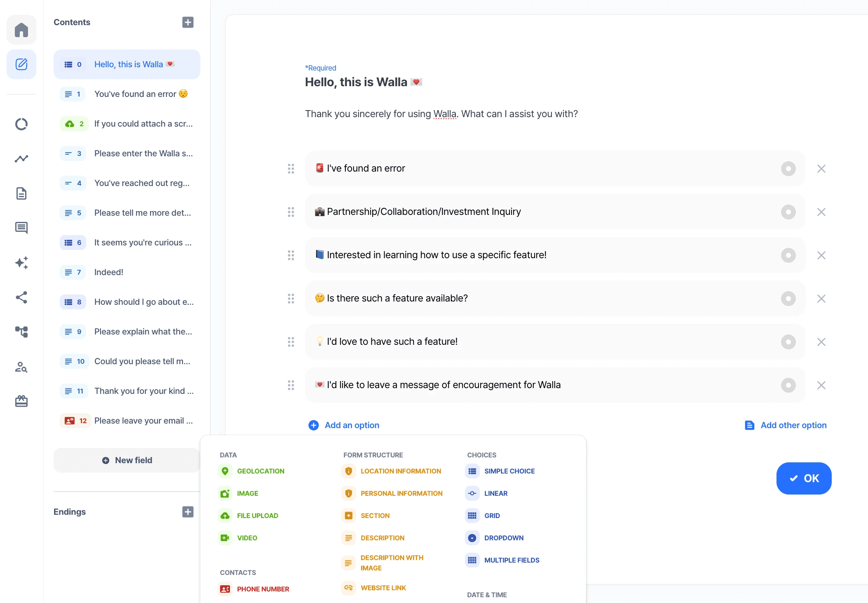Choose Geolocation field type
The width and height of the screenshot is (868, 603).
pyautogui.click(x=251, y=471)
